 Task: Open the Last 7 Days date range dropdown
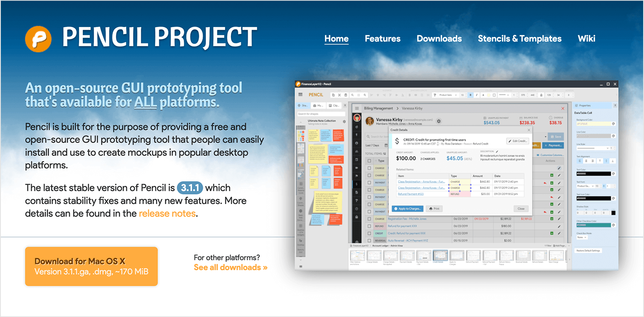pos(376,145)
